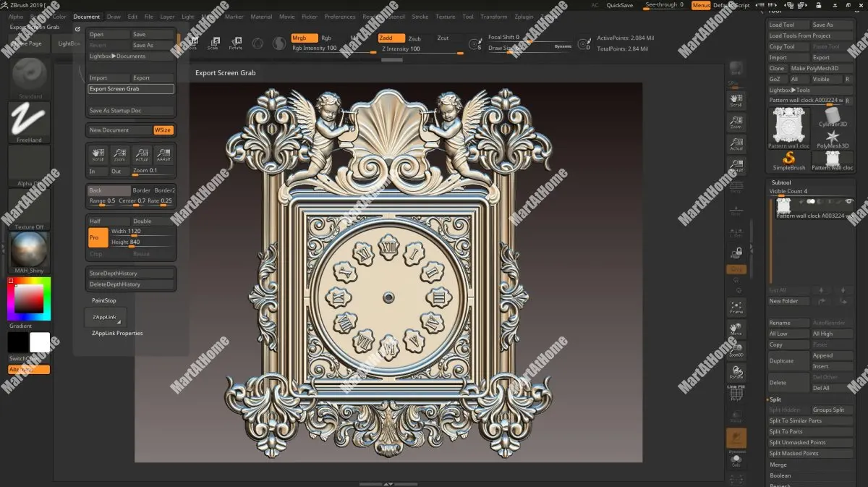Screen dimensions: 868x487
Task: Click the Zoom icon on the right shelf
Action: coord(736,120)
